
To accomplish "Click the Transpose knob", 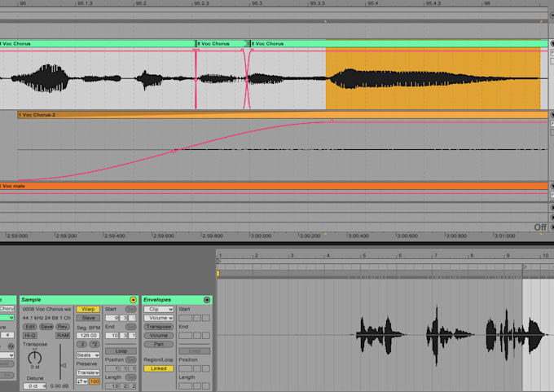I will pyautogui.click(x=34, y=357).
